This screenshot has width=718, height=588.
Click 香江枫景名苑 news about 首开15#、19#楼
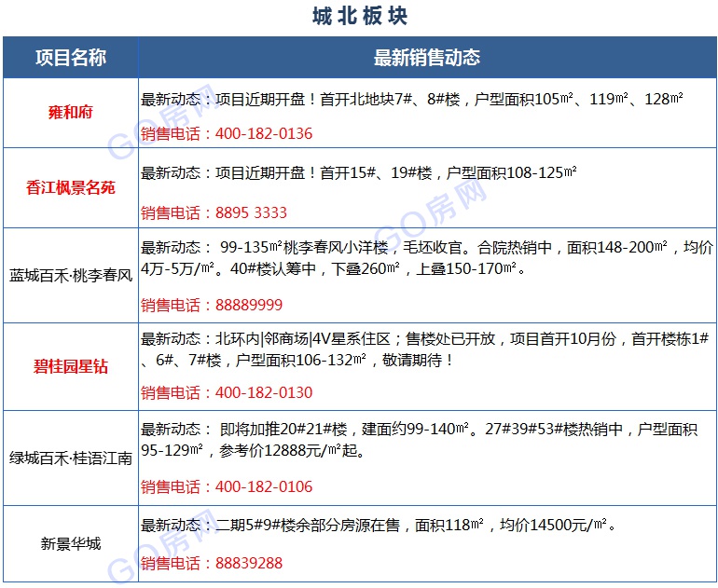pos(359,173)
